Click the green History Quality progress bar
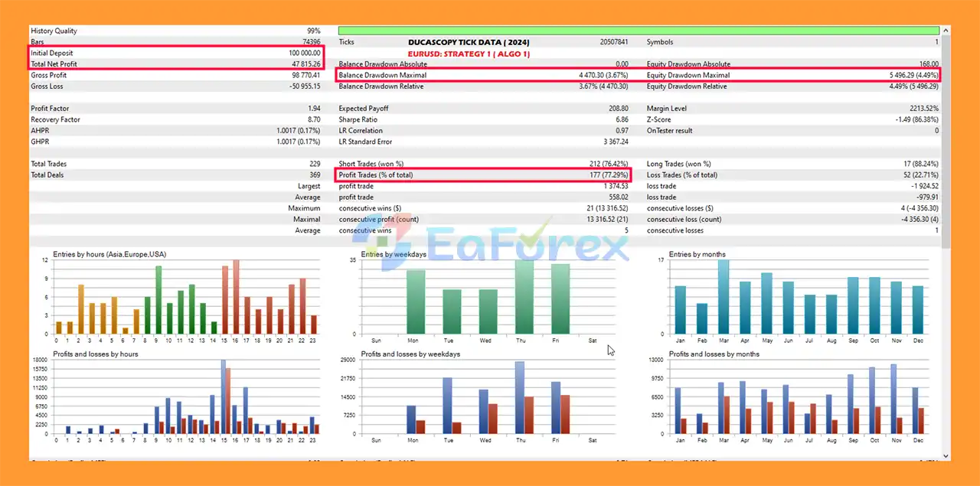The height and width of the screenshot is (486, 980). [x=639, y=31]
